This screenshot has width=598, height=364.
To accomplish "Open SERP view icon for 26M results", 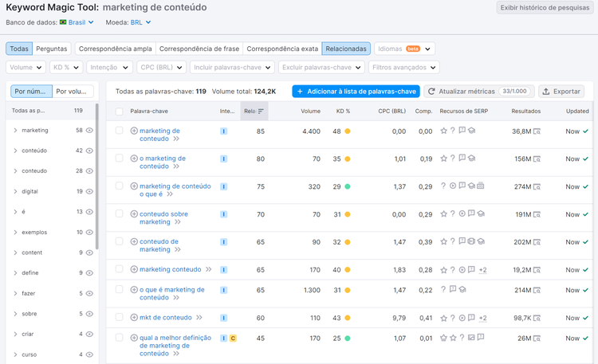I will pos(537,338).
